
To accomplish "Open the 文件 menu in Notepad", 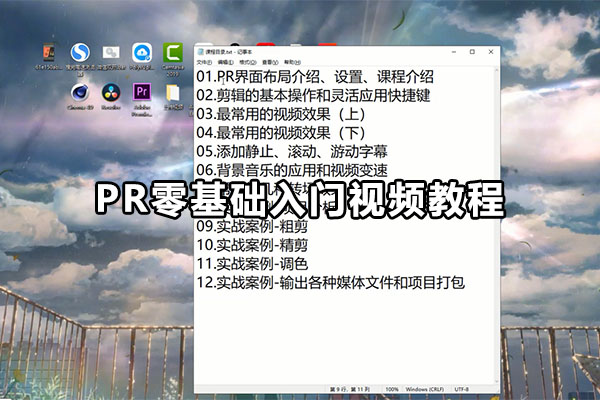I will coord(204,62).
